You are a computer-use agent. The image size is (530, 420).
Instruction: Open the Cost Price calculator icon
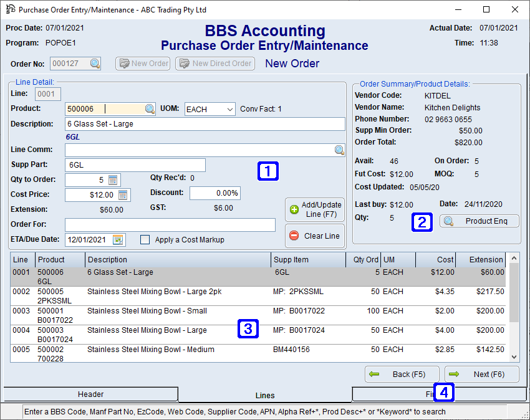pyautogui.click(x=123, y=194)
